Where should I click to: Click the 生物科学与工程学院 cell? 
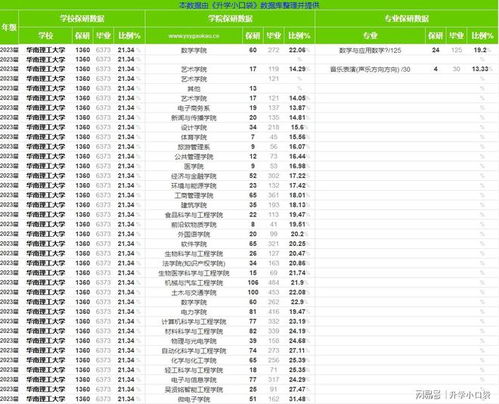click(x=194, y=253)
